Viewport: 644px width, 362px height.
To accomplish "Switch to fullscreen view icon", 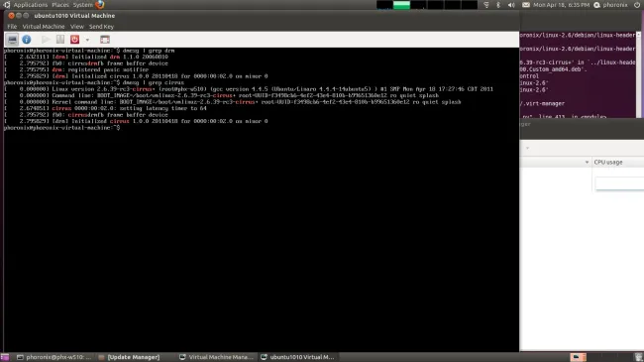I will tap(105, 40).
